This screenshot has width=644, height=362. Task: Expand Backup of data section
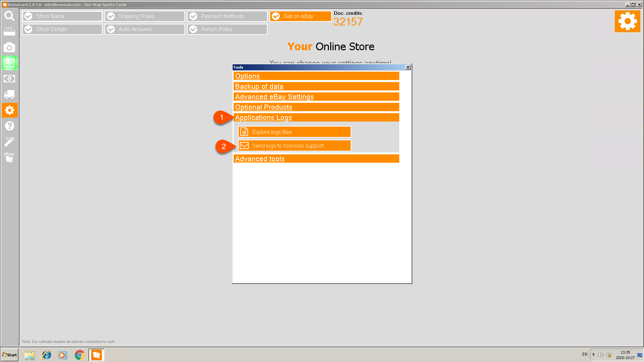(x=316, y=86)
